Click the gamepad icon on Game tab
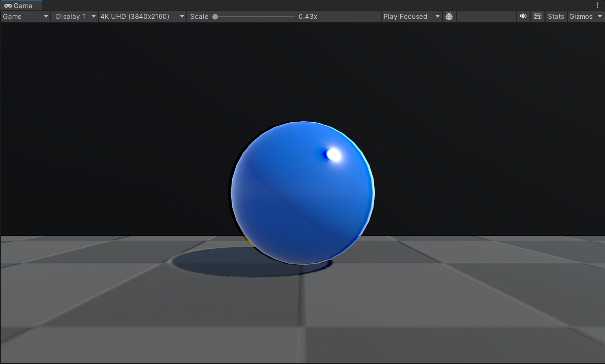605x364 pixels. (8, 6)
